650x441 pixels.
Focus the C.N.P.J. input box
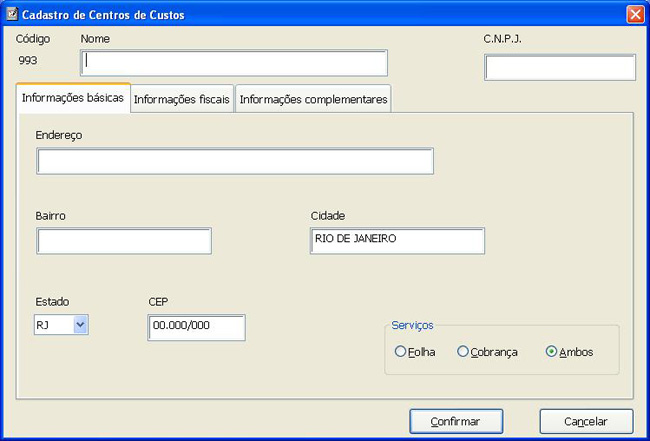(x=560, y=68)
